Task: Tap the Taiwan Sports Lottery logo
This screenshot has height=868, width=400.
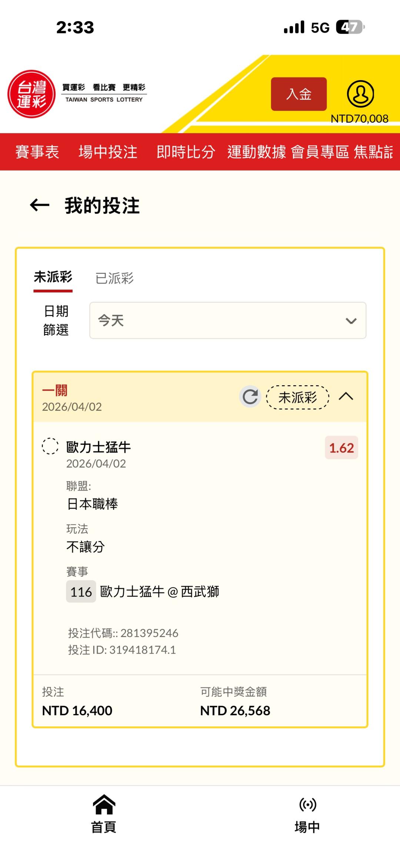Action: (x=32, y=94)
